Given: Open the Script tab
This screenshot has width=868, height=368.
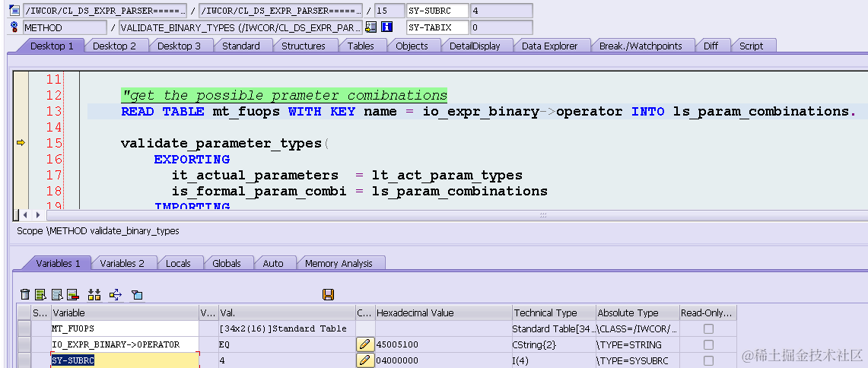Looking at the screenshot, I should click(x=751, y=46).
